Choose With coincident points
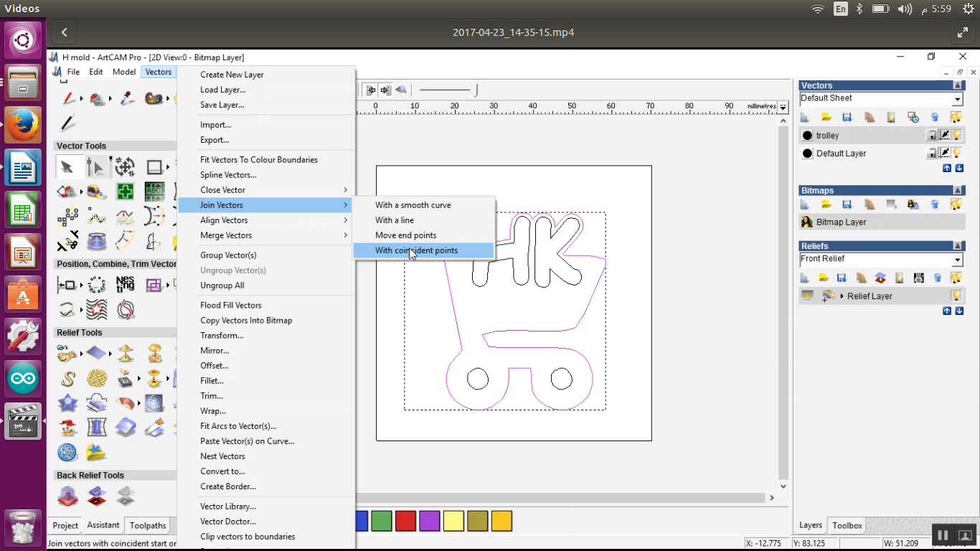 click(423, 250)
